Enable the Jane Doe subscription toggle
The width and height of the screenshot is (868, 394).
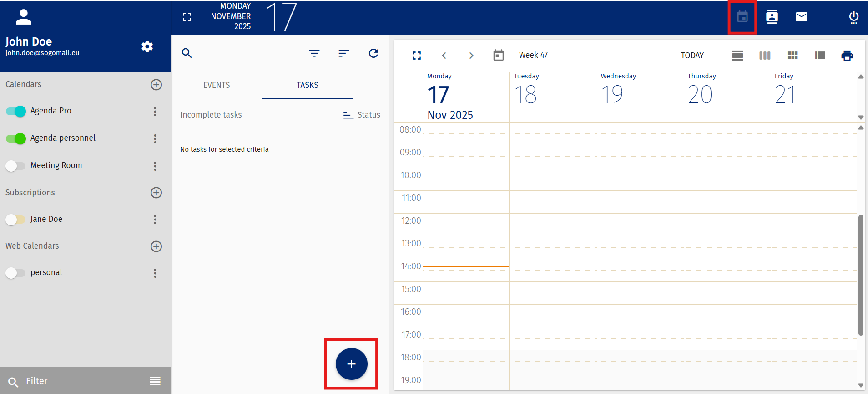click(x=16, y=220)
